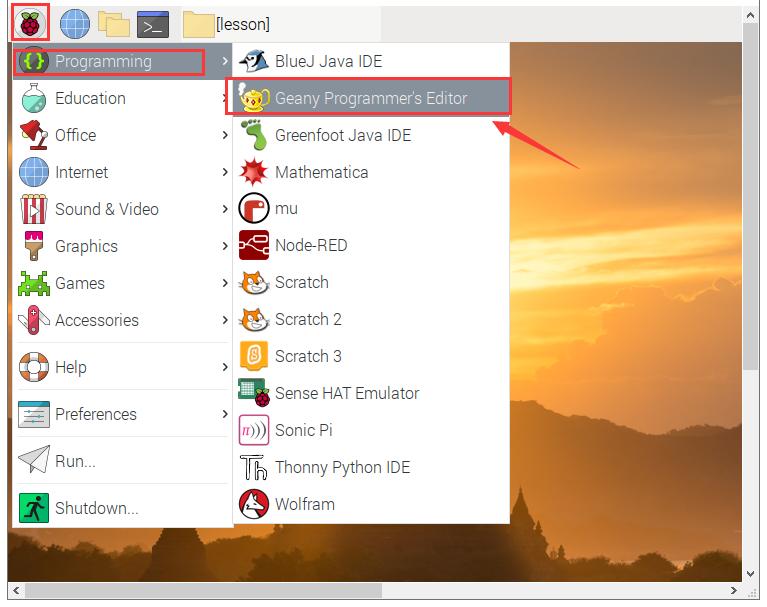Viewport: 767px width, 607px height.
Task: Expand the Sound & Video submenu arrow
Action: [225, 209]
